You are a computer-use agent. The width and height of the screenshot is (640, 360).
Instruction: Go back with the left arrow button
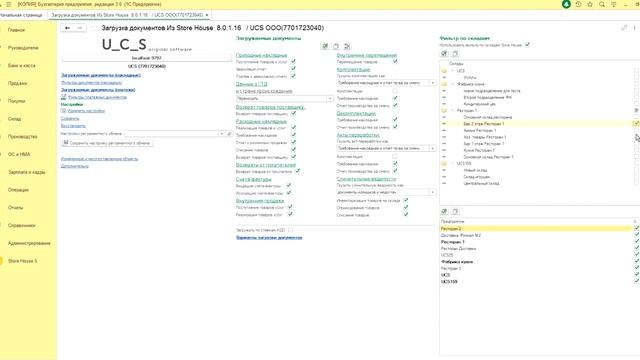pos(67,28)
